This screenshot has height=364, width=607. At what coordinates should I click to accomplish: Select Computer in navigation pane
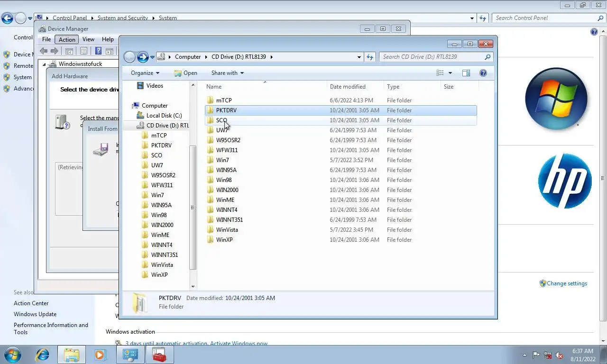tap(150, 106)
